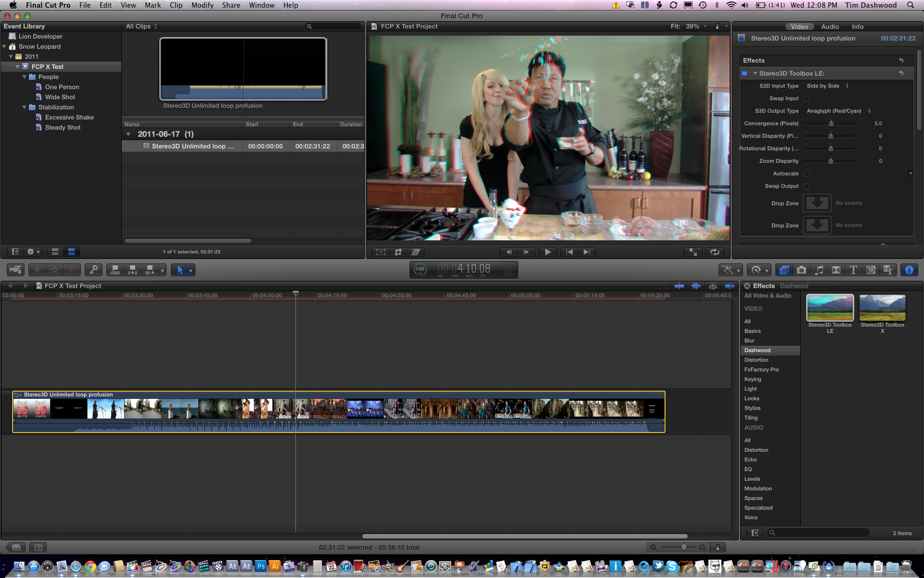Collapse the FCP X Test event
This screenshot has width=924, height=578.
tap(18, 67)
